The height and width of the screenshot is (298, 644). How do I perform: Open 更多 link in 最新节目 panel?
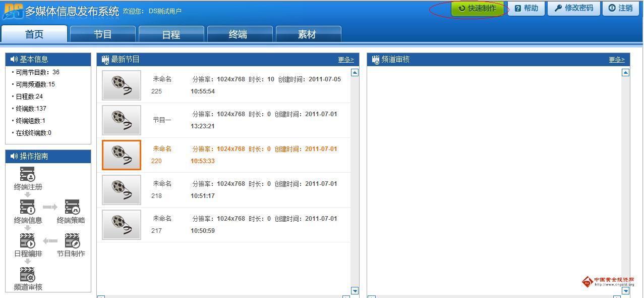(x=345, y=60)
